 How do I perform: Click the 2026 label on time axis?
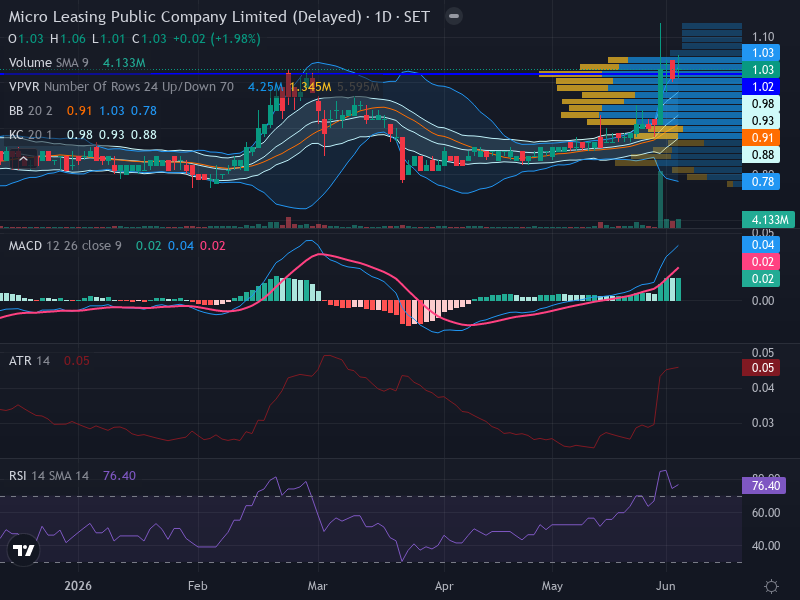click(x=78, y=586)
